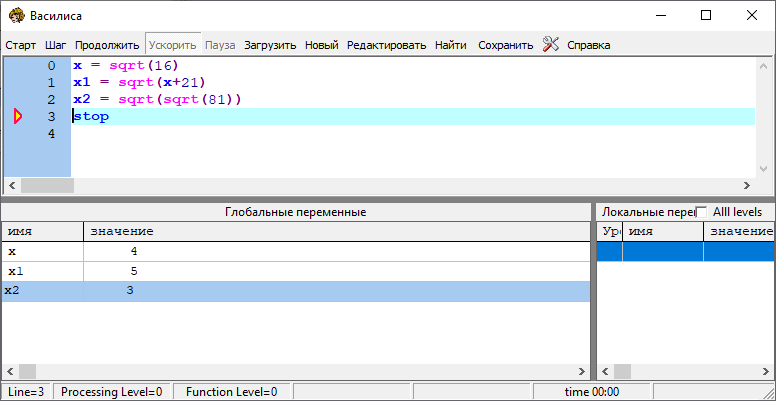Click Продолжить to continue execution
This screenshot has height=401, width=776.
coord(107,45)
